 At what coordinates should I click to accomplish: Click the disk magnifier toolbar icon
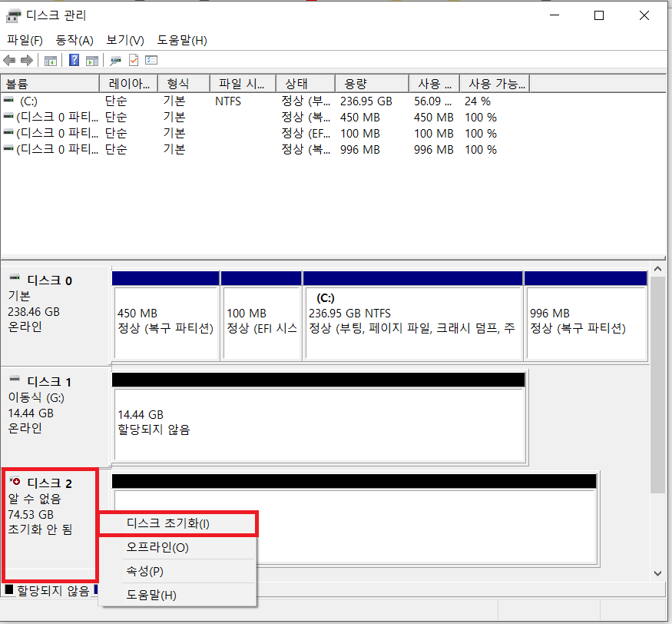(115, 61)
